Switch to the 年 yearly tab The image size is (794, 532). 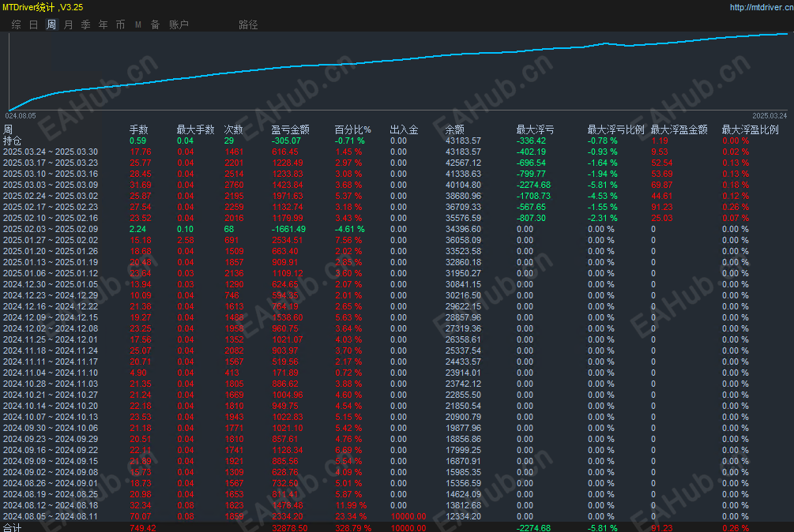click(x=103, y=24)
